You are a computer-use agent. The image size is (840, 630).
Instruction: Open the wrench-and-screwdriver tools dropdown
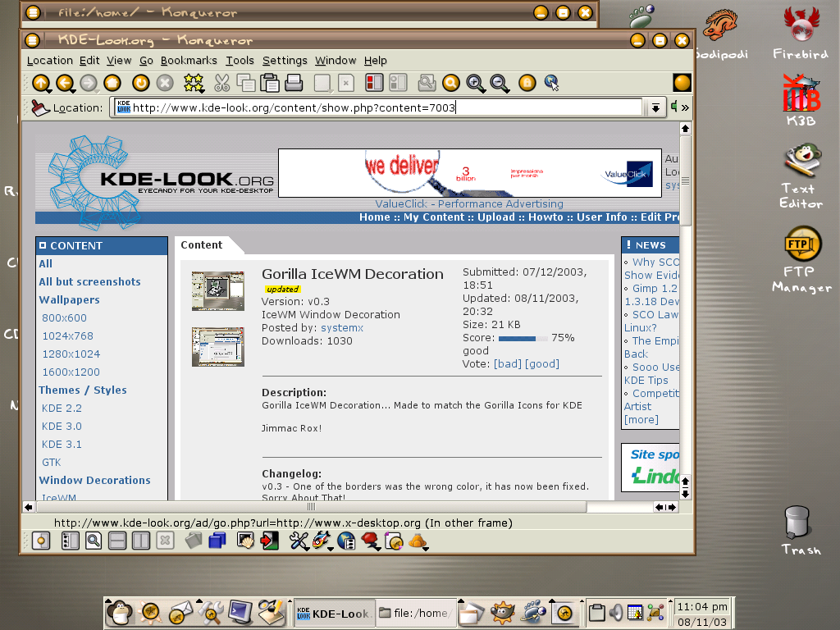[300, 541]
